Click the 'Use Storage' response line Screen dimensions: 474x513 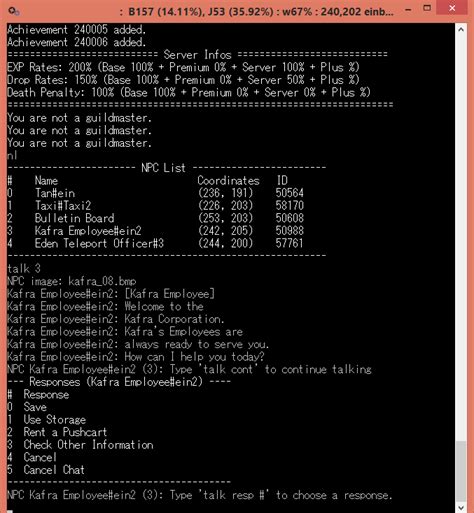[46, 419]
